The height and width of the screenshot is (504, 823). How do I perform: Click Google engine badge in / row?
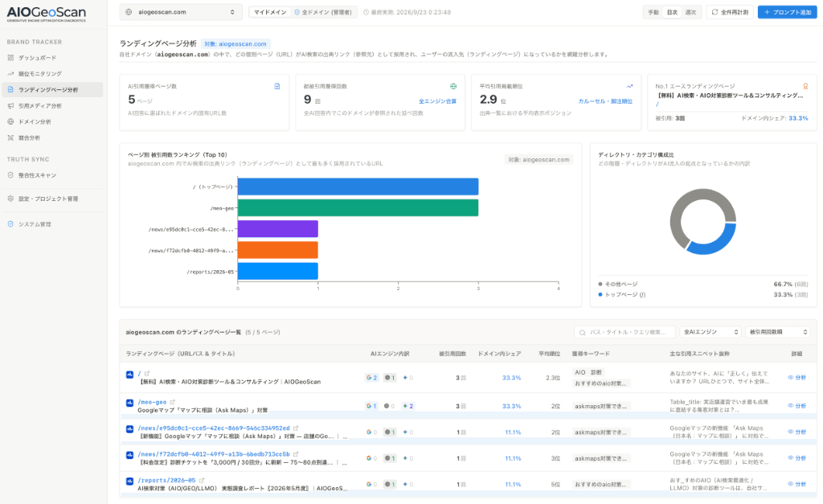[x=371, y=378]
